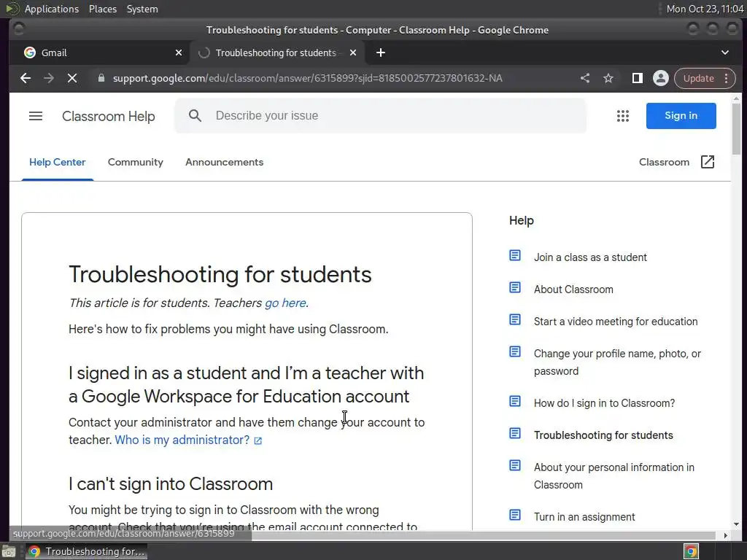
Task: Close the Troubleshooting for students tab
Action: (353, 52)
